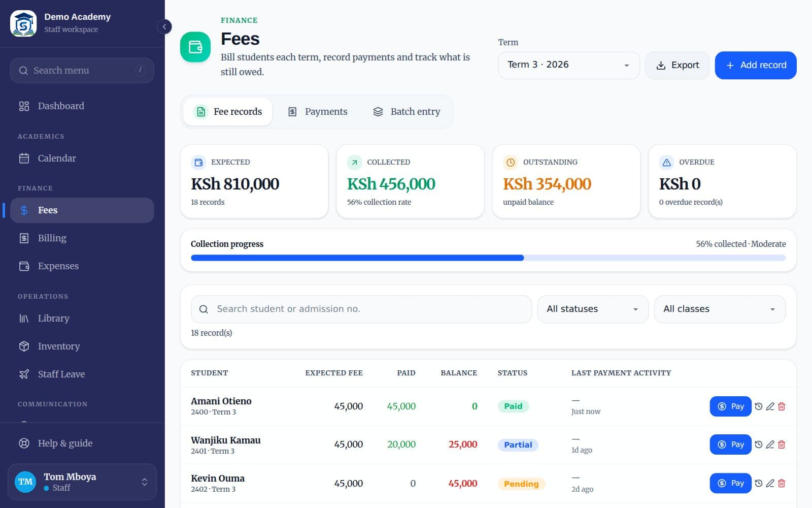Collapse the sidebar with the chevron button
The width and height of the screenshot is (812, 508).
click(164, 26)
